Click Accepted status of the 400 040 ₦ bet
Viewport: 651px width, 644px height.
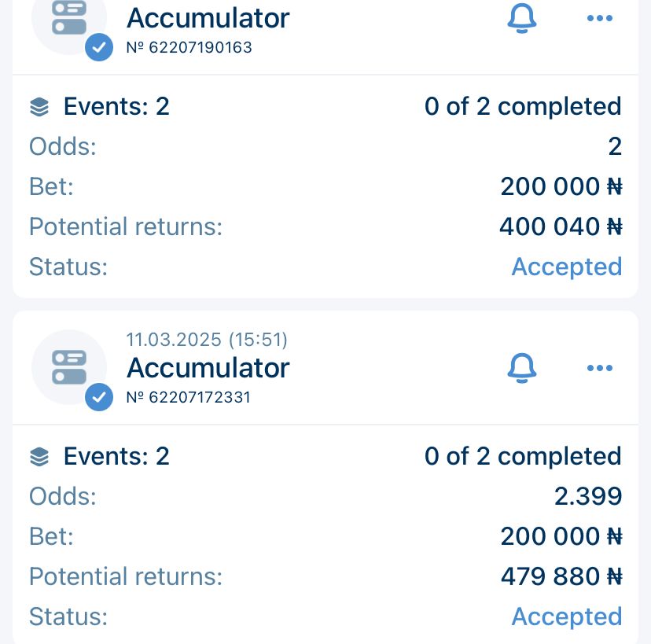tap(566, 267)
